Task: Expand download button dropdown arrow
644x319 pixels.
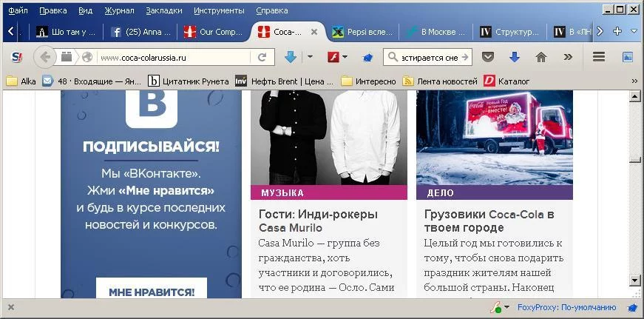Action: pyautogui.click(x=310, y=57)
